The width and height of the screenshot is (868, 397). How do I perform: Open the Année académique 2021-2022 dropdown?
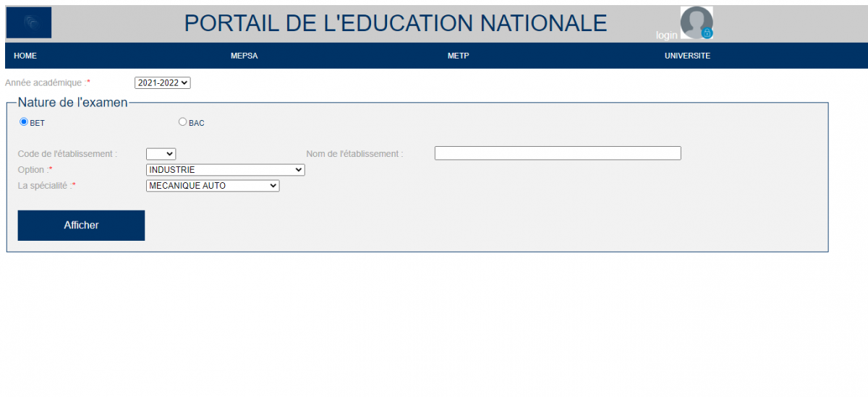click(163, 83)
